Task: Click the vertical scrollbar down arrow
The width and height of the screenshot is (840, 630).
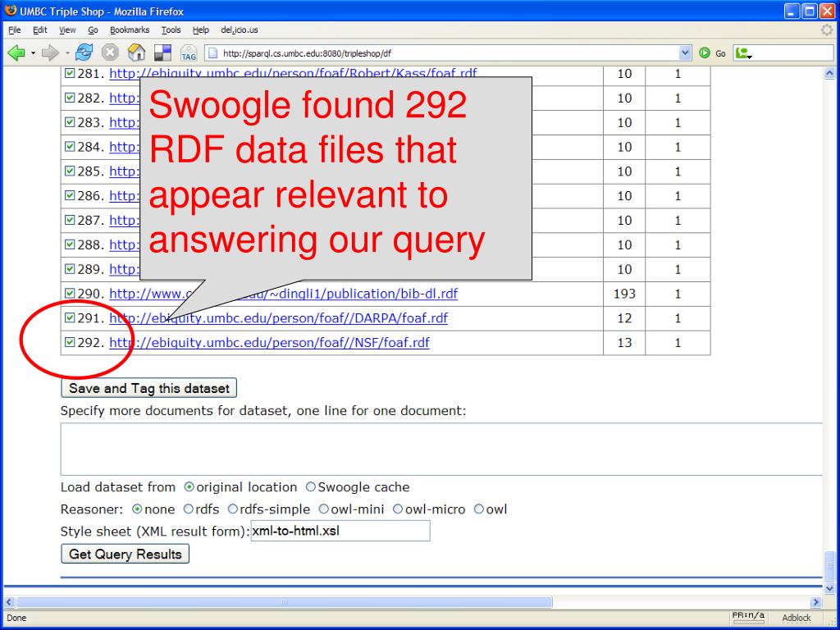Action: coord(829,588)
